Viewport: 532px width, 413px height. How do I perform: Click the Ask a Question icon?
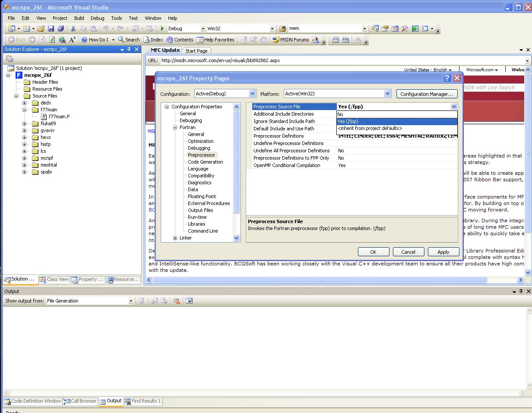click(x=316, y=40)
